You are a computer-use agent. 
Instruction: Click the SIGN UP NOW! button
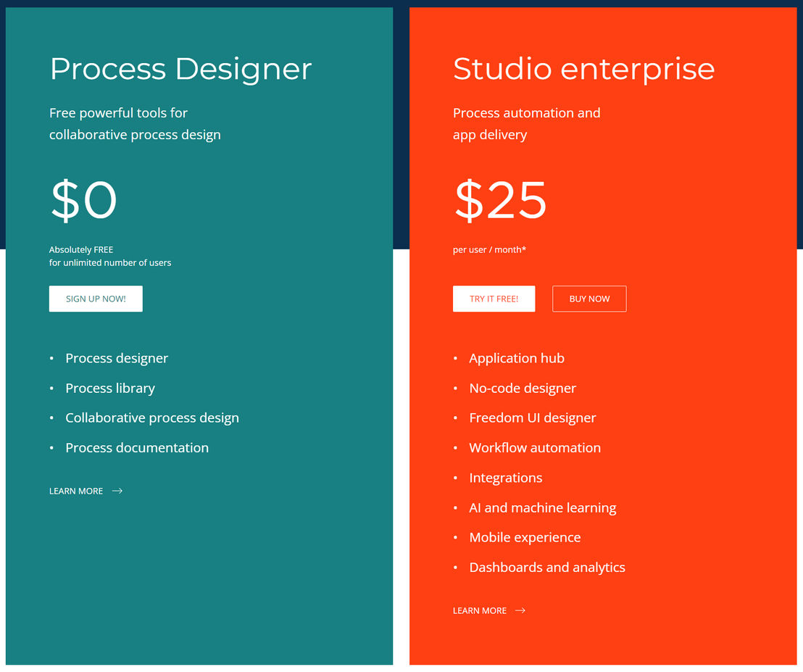96,299
